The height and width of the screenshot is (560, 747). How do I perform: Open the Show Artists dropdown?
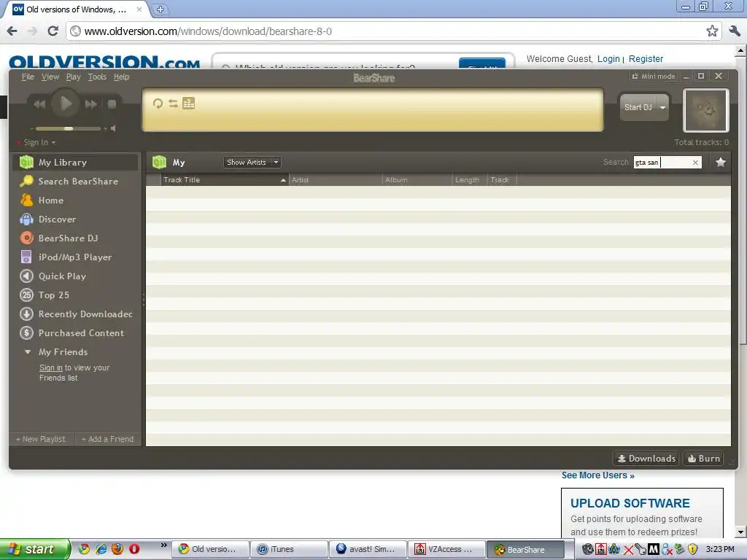252,163
